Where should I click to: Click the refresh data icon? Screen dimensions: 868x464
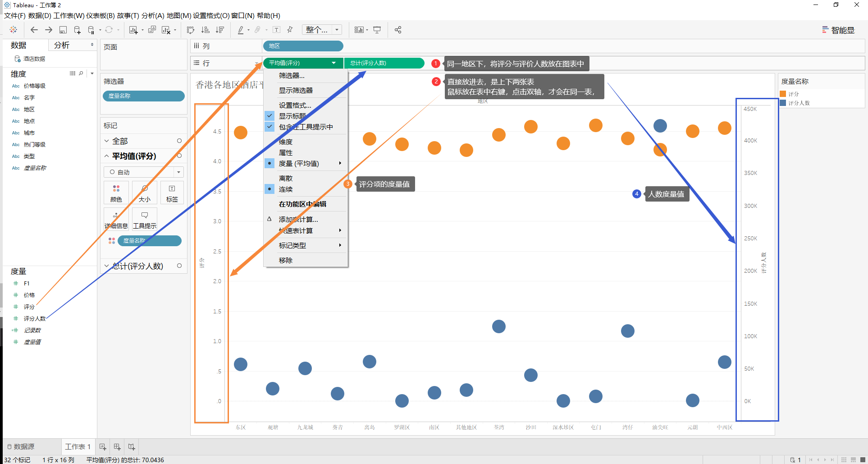point(109,30)
